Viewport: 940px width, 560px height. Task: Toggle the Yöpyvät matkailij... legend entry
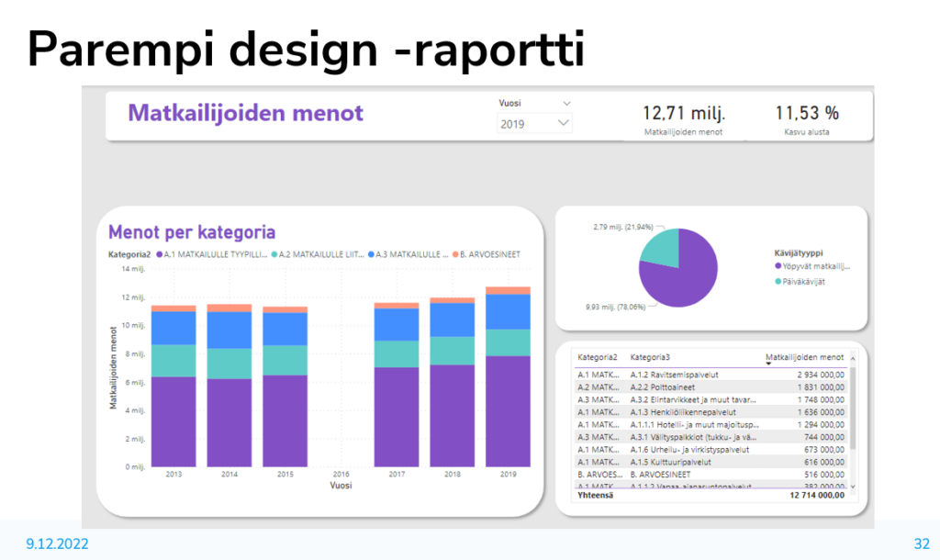pyautogui.click(x=812, y=266)
